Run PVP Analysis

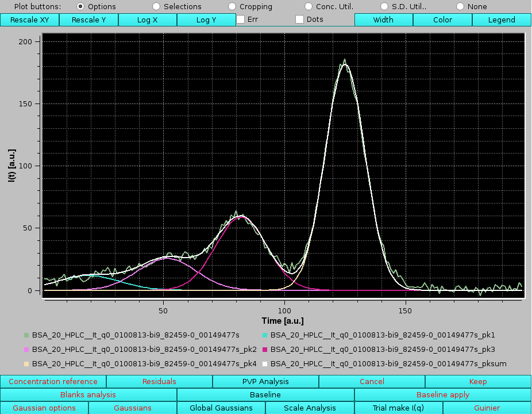(265, 381)
